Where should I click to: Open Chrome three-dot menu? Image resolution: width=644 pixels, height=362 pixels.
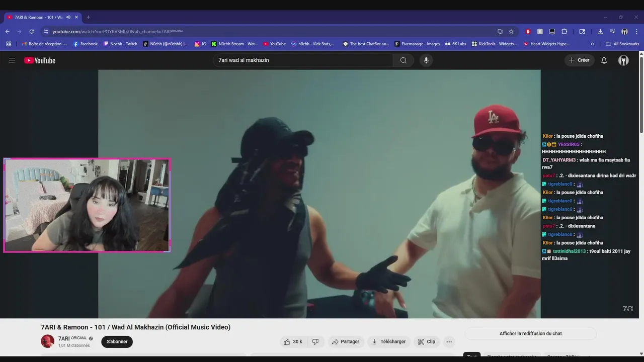pos(636,31)
